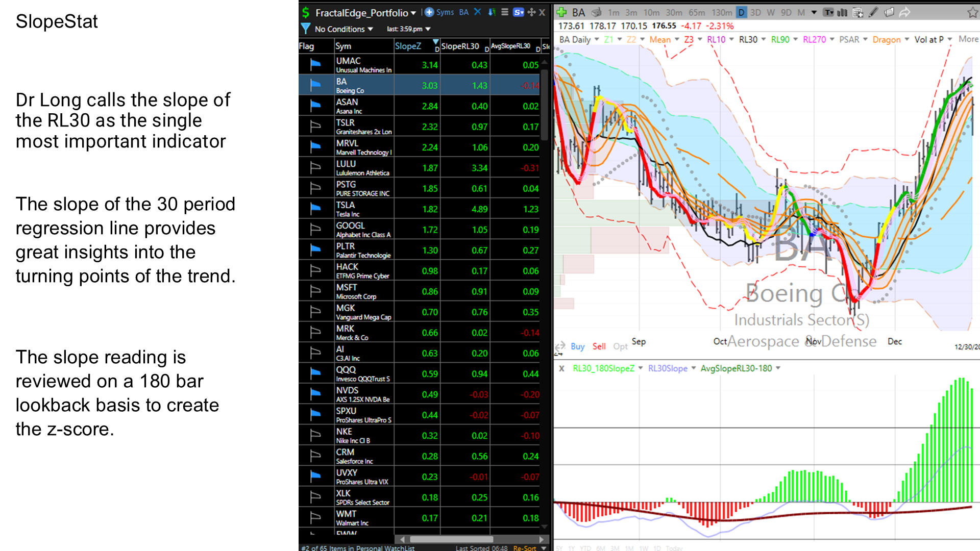Click the add-indicator grid icon
The image size is (980, 551).
[858, 12]
